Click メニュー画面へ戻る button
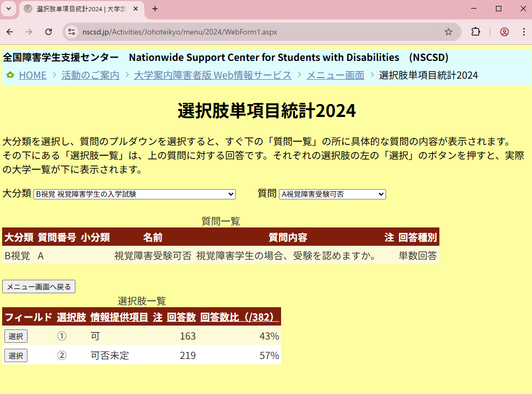 39,287
